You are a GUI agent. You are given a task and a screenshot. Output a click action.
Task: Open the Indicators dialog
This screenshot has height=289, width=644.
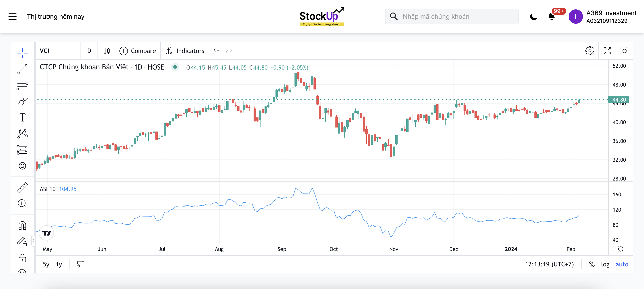(x=185, y=51)
